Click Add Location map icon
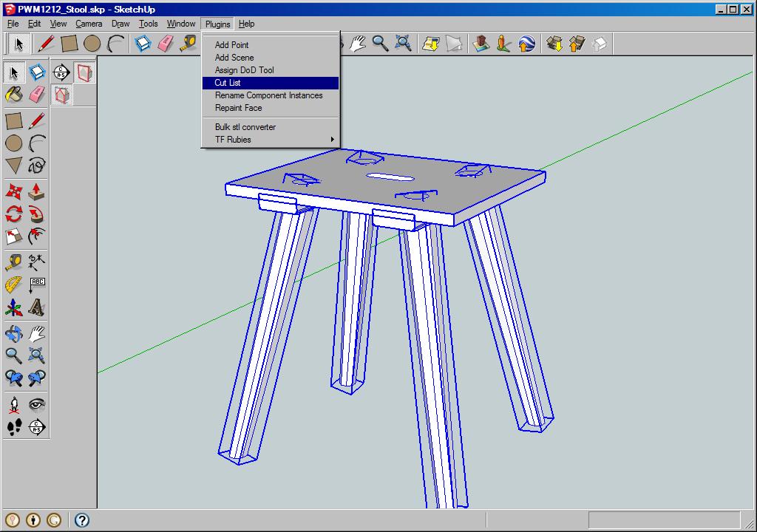This screenshot has height=532, width=757. pyautogui.click(x=431, y=44)
